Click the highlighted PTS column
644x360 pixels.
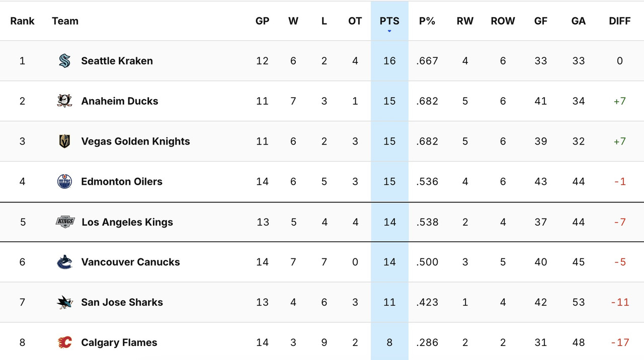[389, 21]
